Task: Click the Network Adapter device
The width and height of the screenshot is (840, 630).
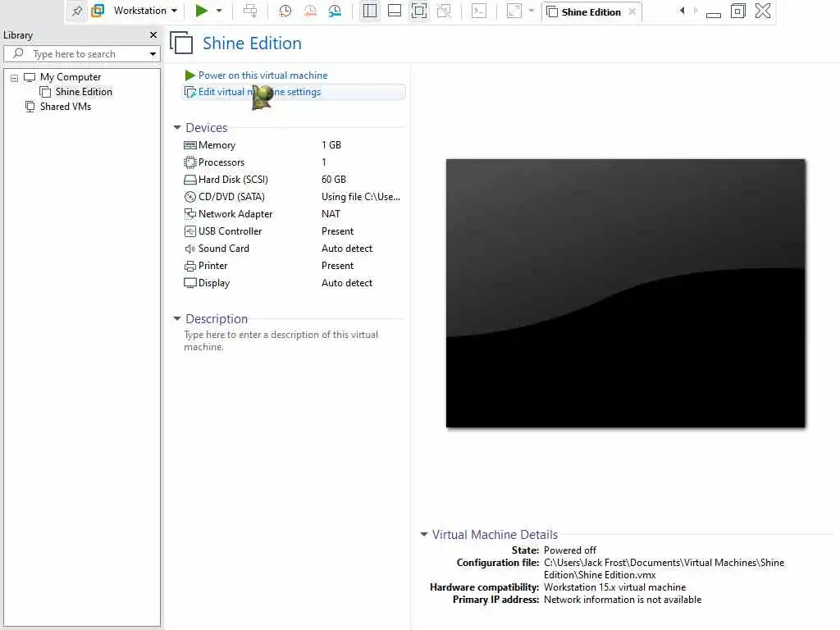Action: tap(235, 214)
